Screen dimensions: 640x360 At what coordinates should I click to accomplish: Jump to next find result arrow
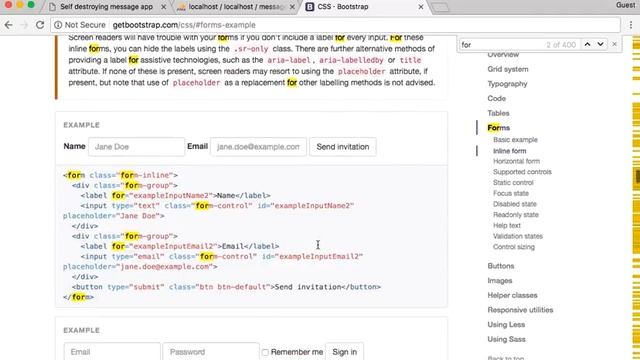coord(600,44)
